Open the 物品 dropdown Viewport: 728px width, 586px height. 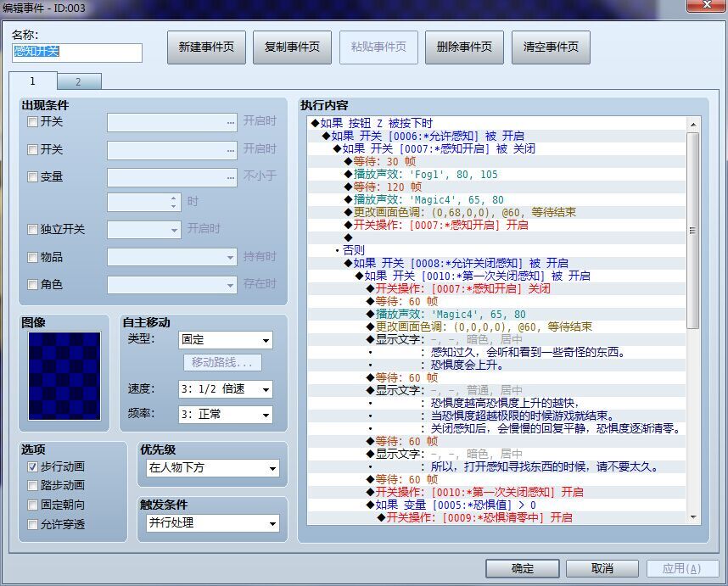click(x=172, y=257)
